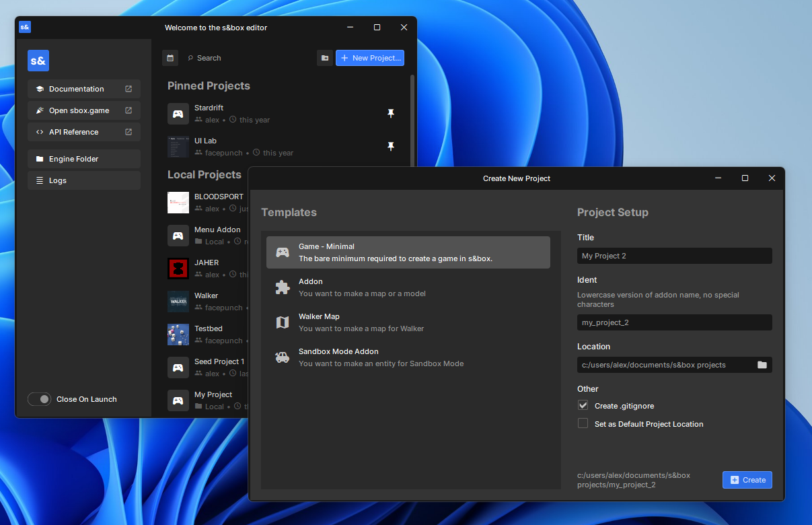This screenshot has height=525, width=812.
Task: Click the calendar sort icon beside Search
Action: pyautogui.click(x=170, y=58)
